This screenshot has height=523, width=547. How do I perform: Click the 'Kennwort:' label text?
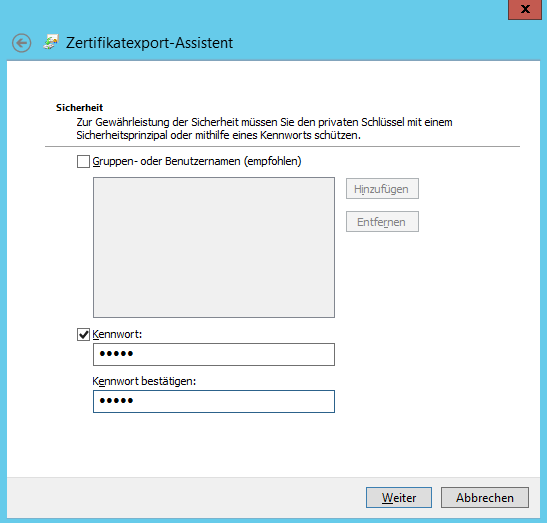[117, 334]
